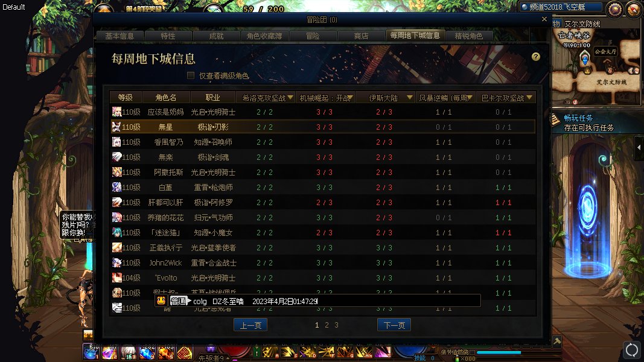Click the 极诣·刃影 class cell
Screen dimensions: 644x362
[212, 127]
